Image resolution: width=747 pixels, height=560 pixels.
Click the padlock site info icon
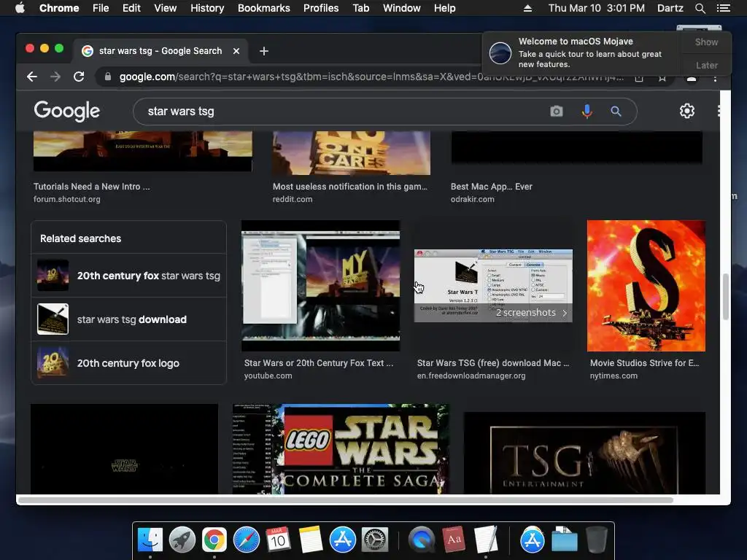coord(108,77)
